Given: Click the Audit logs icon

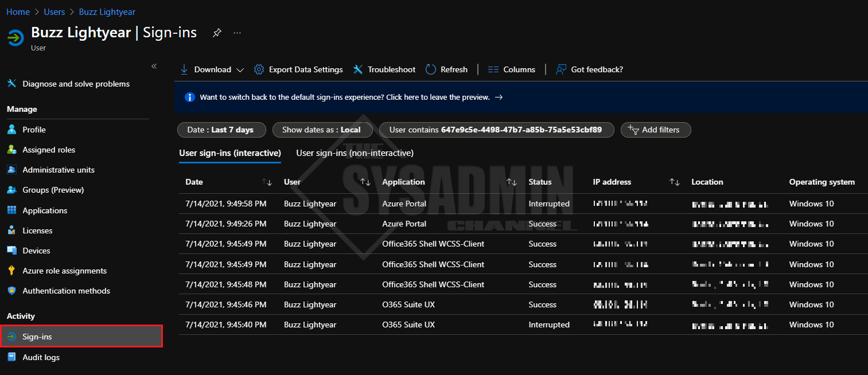Looking at the screenshot, I should (x=11, y=357).
